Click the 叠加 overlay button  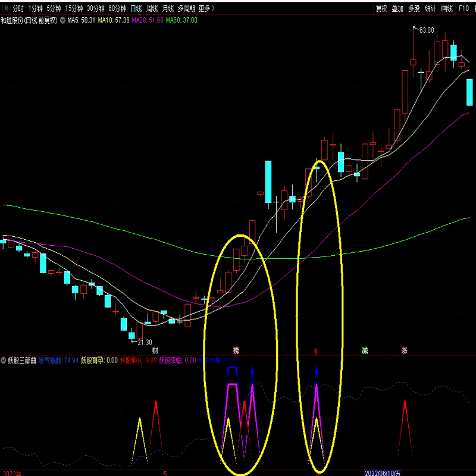coord(397,8)
